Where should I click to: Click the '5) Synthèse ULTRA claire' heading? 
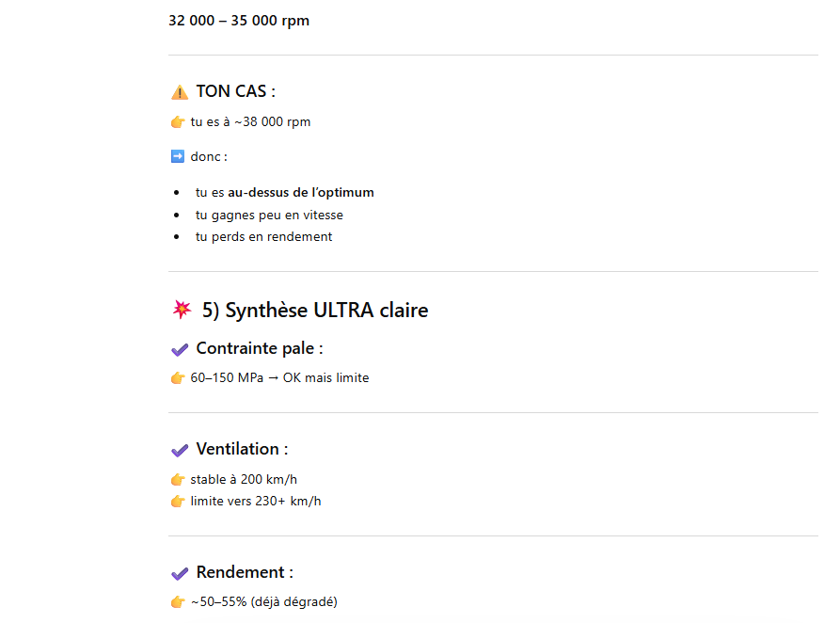tap(315, 310)
